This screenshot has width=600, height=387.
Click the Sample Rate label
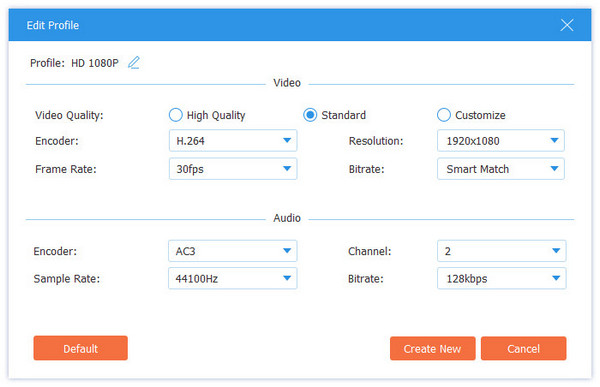coord(67,279)
